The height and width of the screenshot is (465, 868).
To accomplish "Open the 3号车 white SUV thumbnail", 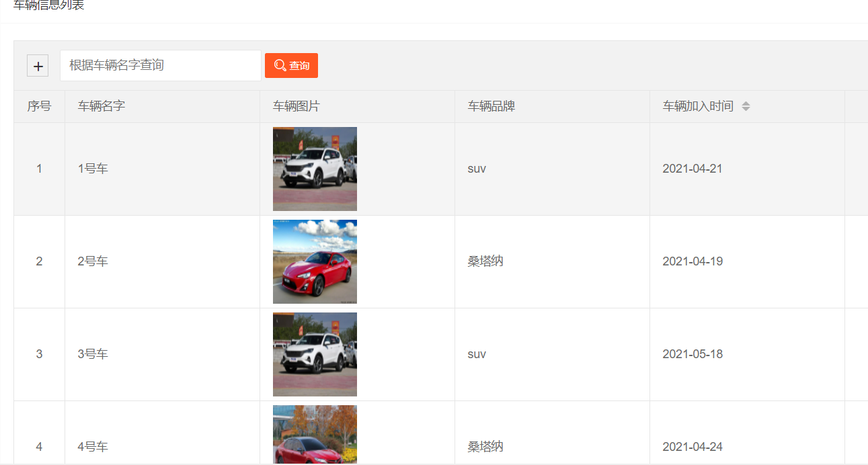I will [315, 354].
